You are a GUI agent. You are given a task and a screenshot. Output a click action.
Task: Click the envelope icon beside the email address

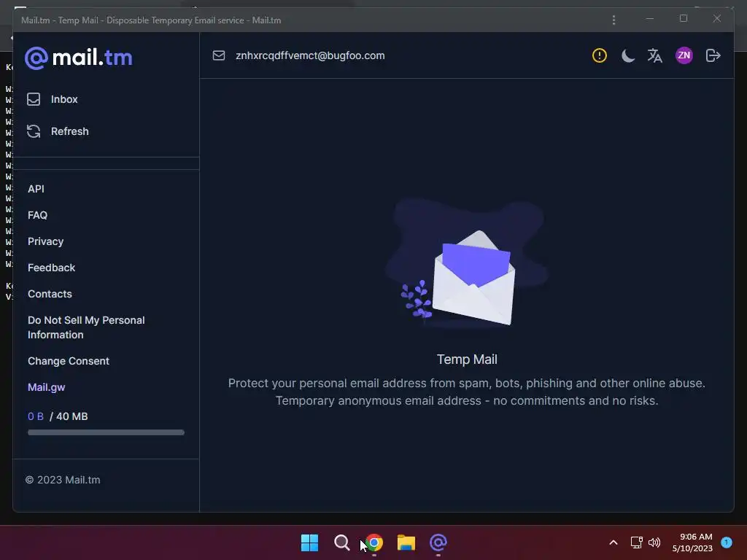click(219, 55)
